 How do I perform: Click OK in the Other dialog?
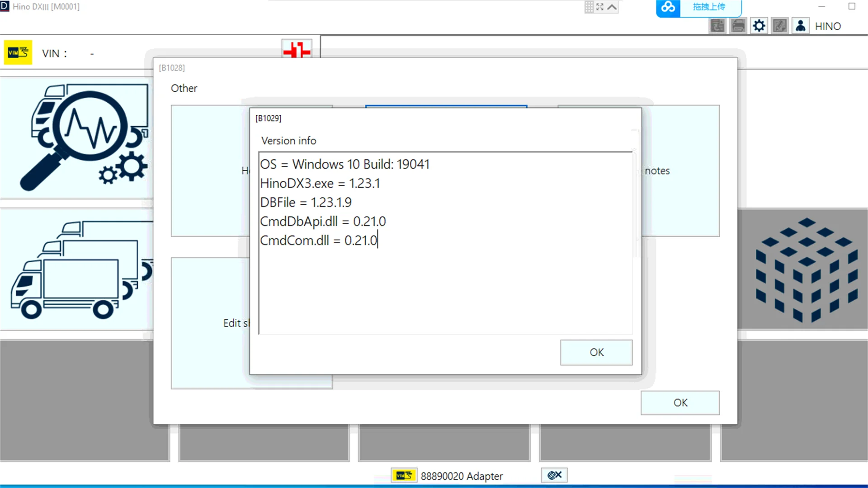tap(680, 403)
